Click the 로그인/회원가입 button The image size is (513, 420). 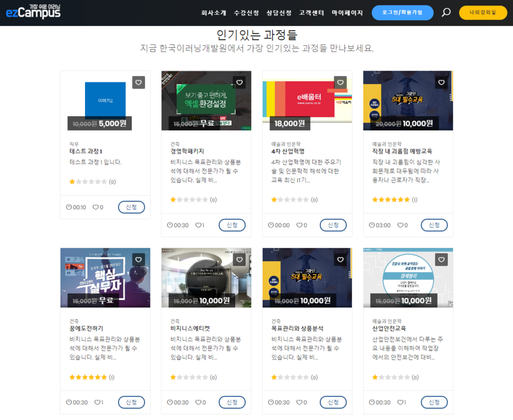coord(403,13)
